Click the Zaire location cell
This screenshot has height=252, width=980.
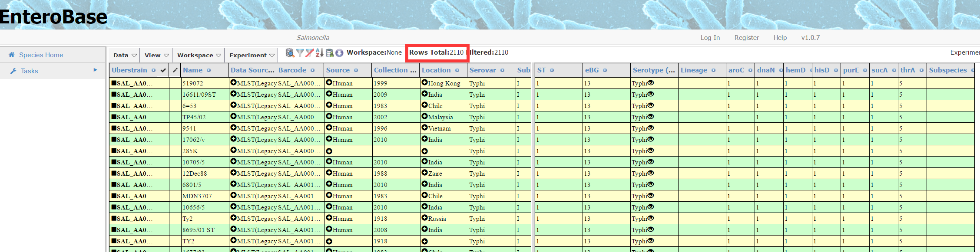(x=444, y=173)
